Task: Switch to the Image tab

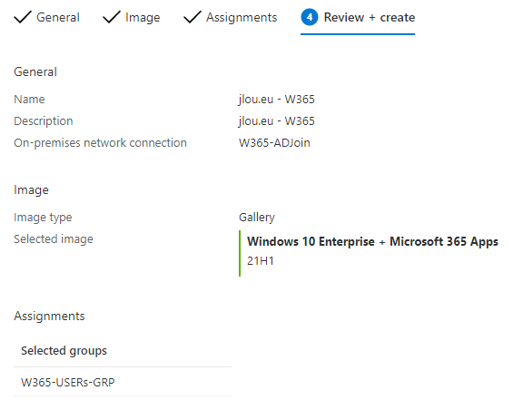Action: click(131, 17)
